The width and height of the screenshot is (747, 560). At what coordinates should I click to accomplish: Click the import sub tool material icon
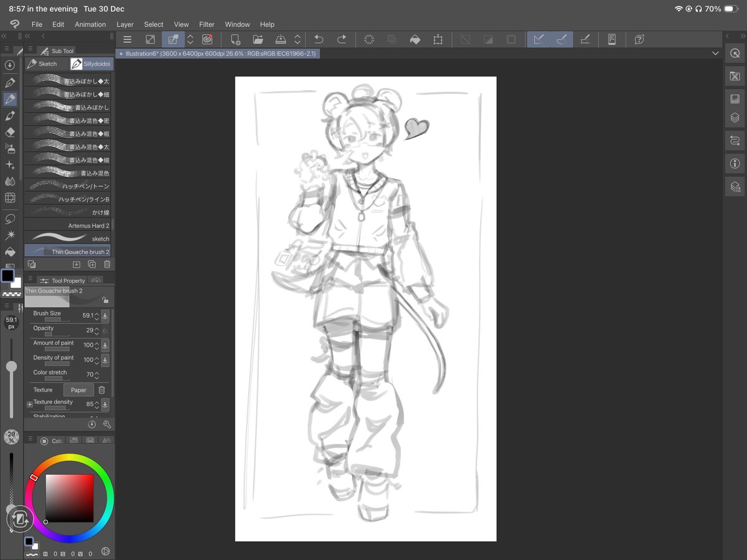coord(77,264)
